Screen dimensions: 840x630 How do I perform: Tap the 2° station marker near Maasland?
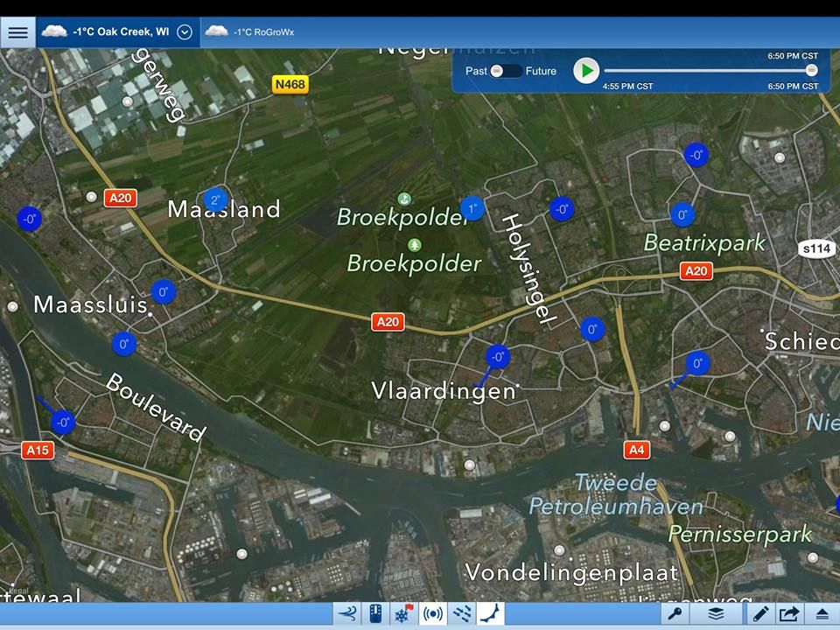click(x=215, y=199)
